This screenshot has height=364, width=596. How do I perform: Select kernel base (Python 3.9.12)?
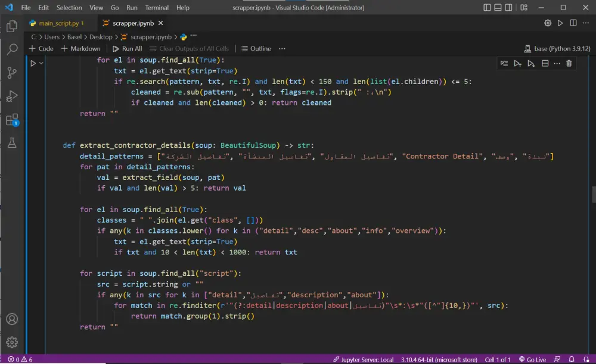tap(557, 49)
